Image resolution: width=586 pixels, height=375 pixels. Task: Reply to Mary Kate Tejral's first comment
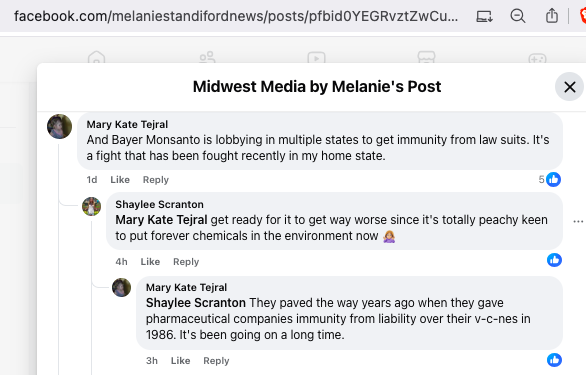tap(156, 180)
